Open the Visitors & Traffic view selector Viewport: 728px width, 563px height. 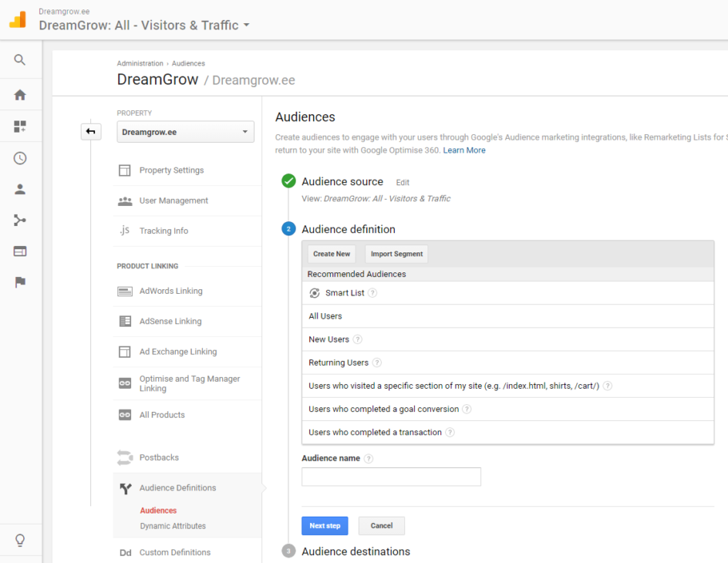pos(145,25)
